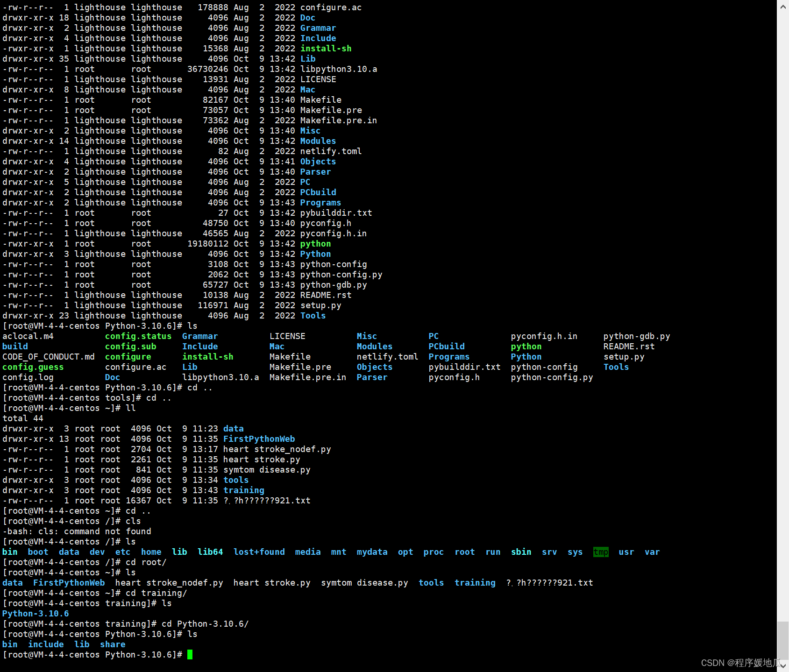
Task: Click the green config.guess entry
Action: (33, 367)
